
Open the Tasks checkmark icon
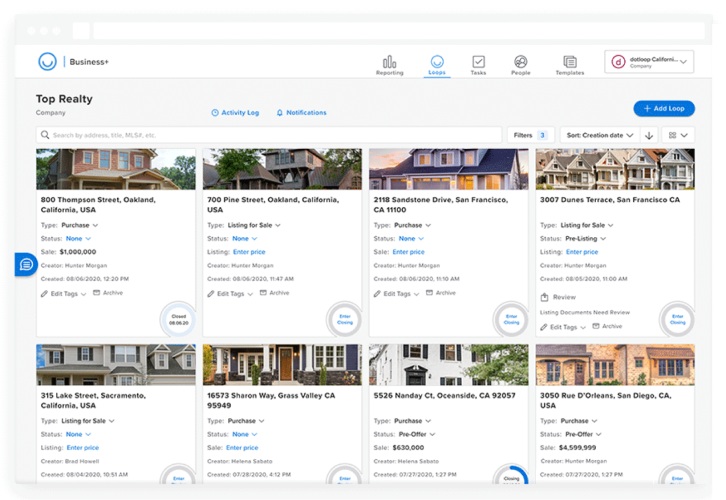click(478, 62)
